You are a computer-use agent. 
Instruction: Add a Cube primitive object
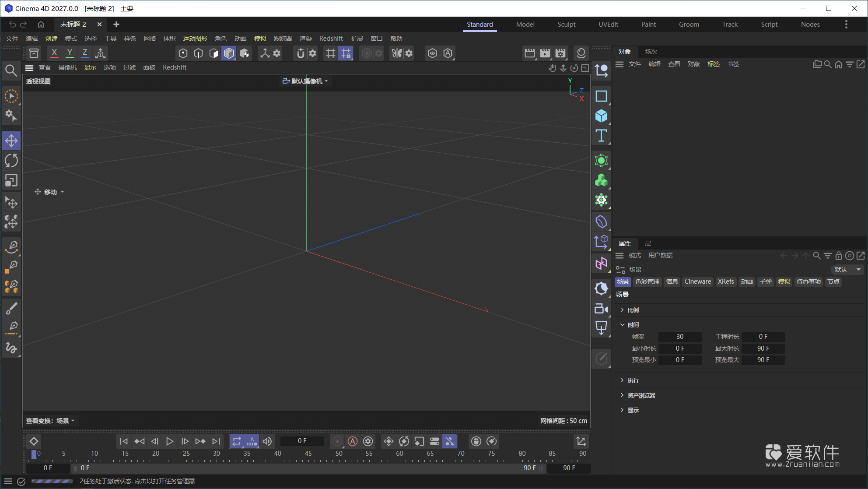pos(601,116)
